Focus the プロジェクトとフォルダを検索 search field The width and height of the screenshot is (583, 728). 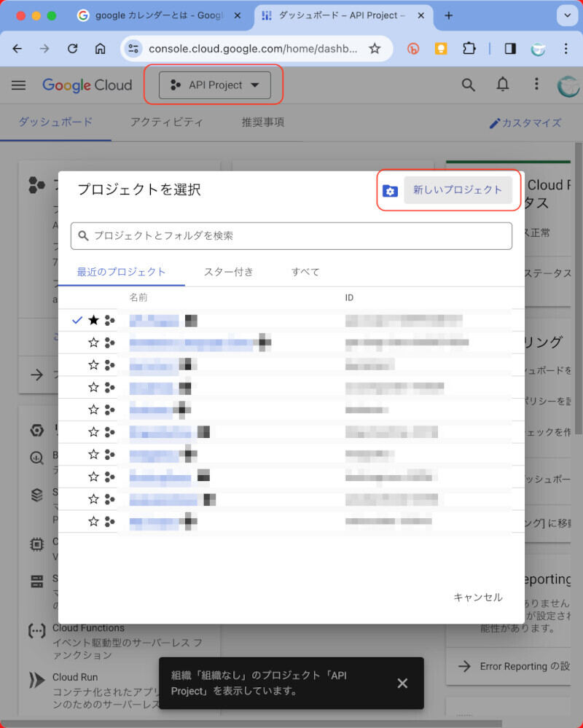(291, 236)
